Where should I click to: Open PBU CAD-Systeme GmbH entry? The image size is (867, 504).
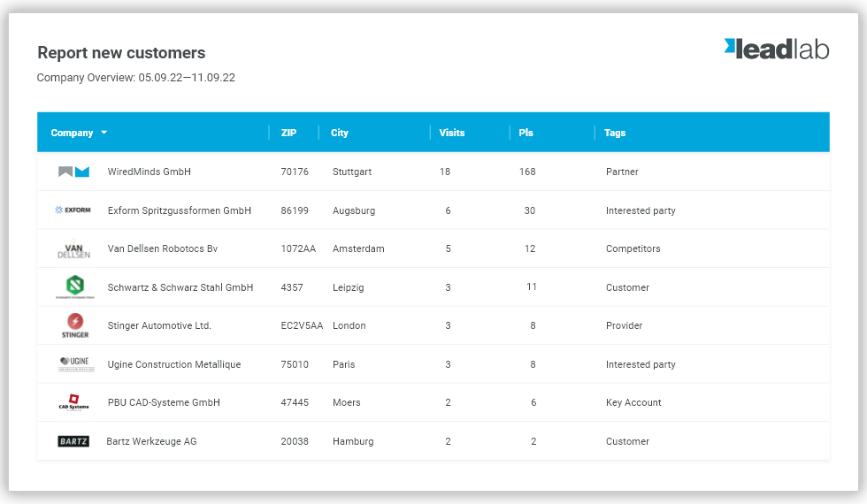point(164,402)
